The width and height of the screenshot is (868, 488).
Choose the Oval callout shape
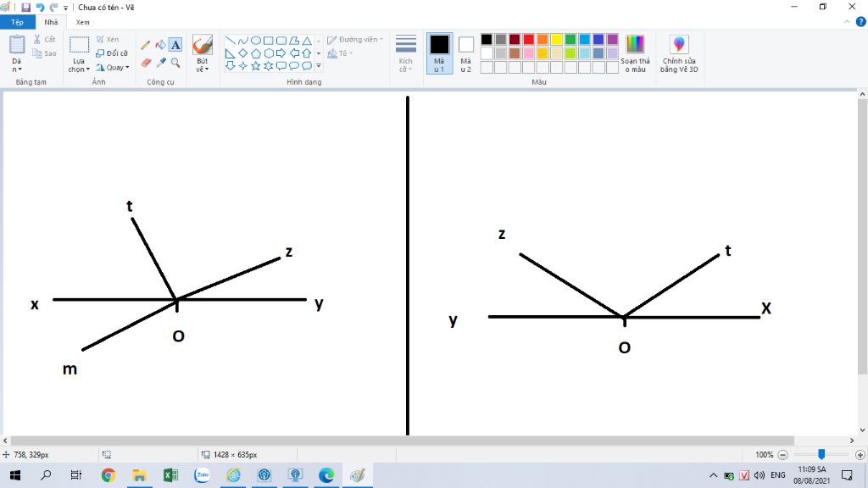coord(294,66)
